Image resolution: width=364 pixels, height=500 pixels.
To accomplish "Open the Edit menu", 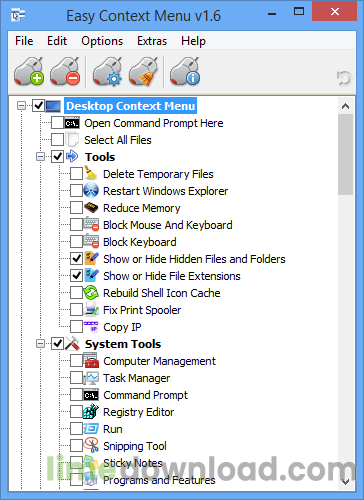I will coord(57,41).
